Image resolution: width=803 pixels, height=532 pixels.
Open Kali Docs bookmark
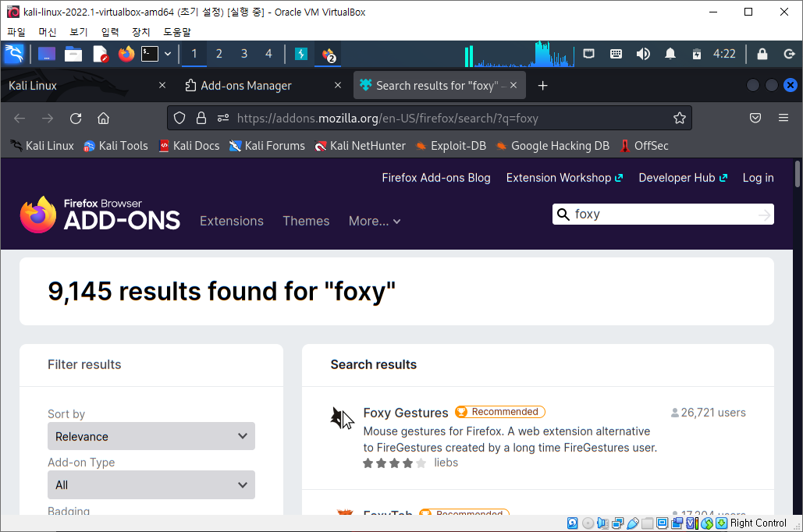click(x=189, y=146)
